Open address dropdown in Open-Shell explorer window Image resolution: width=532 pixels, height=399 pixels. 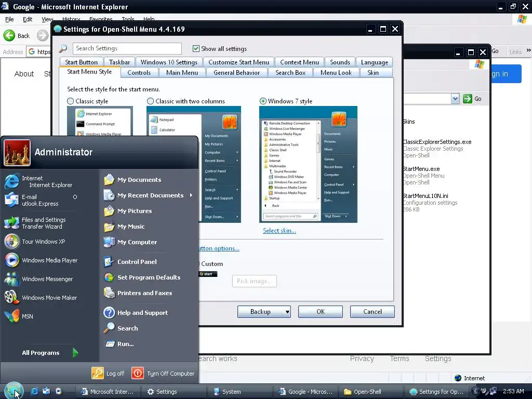click(455, 99)
